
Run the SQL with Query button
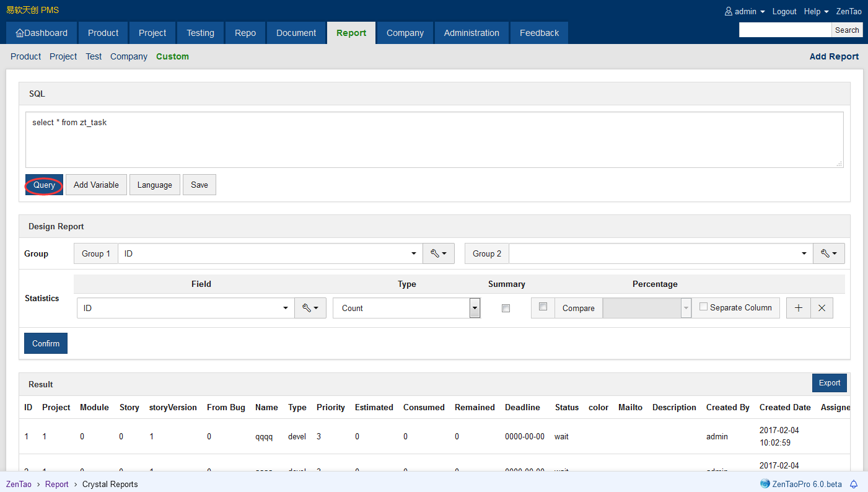point(44,185)
